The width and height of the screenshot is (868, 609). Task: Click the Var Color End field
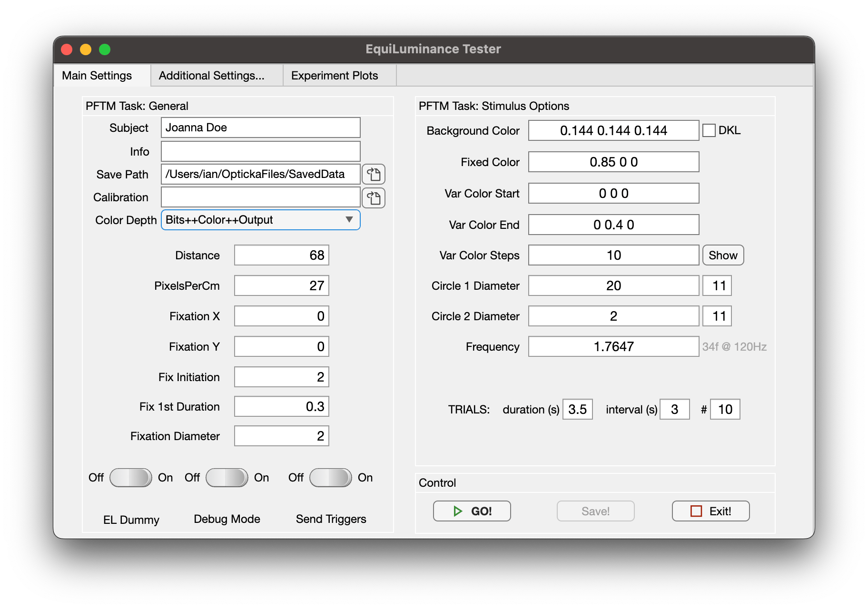(614, 225)
